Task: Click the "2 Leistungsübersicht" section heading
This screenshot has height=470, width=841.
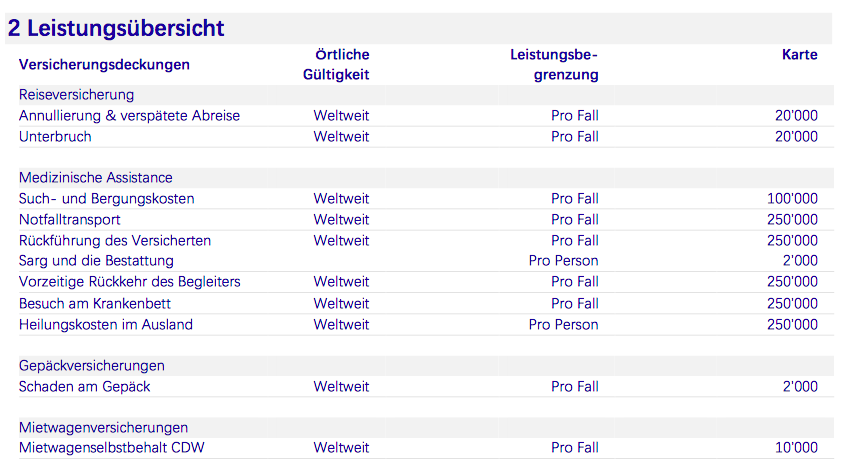Action: 116,28
